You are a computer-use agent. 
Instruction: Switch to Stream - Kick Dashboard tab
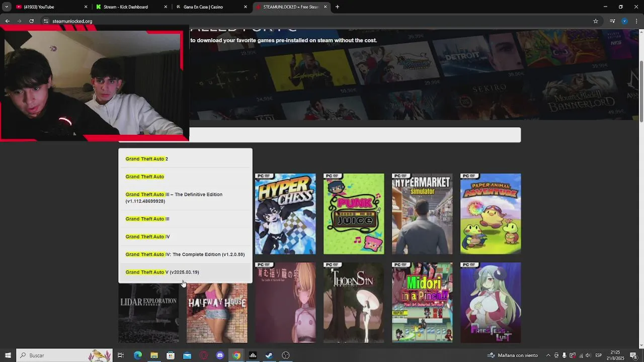(x=130, y=7)
